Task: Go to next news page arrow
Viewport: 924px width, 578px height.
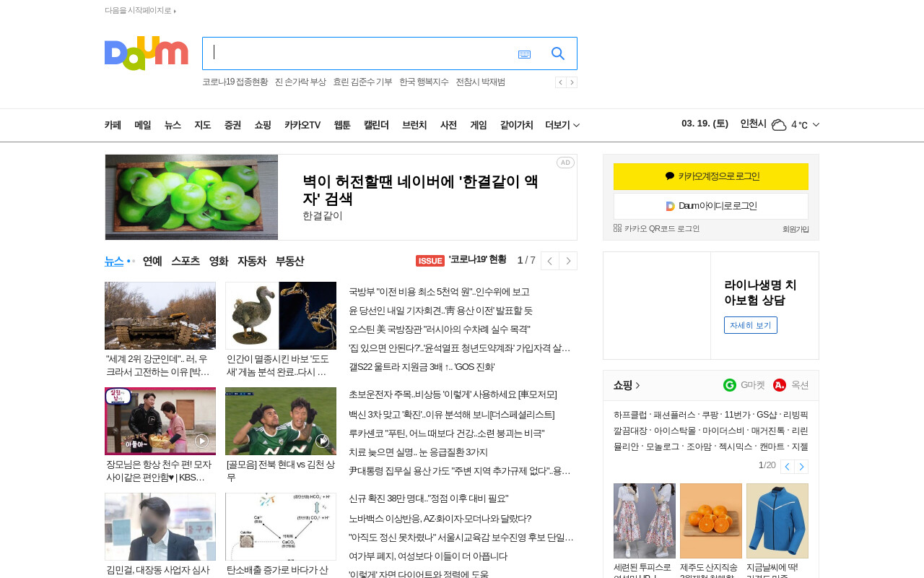Action: (568, 261)
